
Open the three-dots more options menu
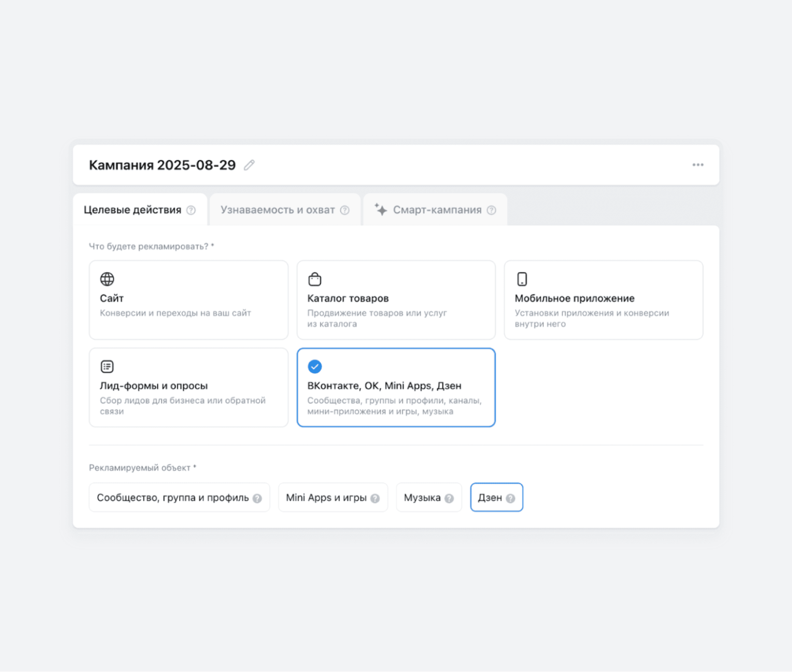(698, 165)
